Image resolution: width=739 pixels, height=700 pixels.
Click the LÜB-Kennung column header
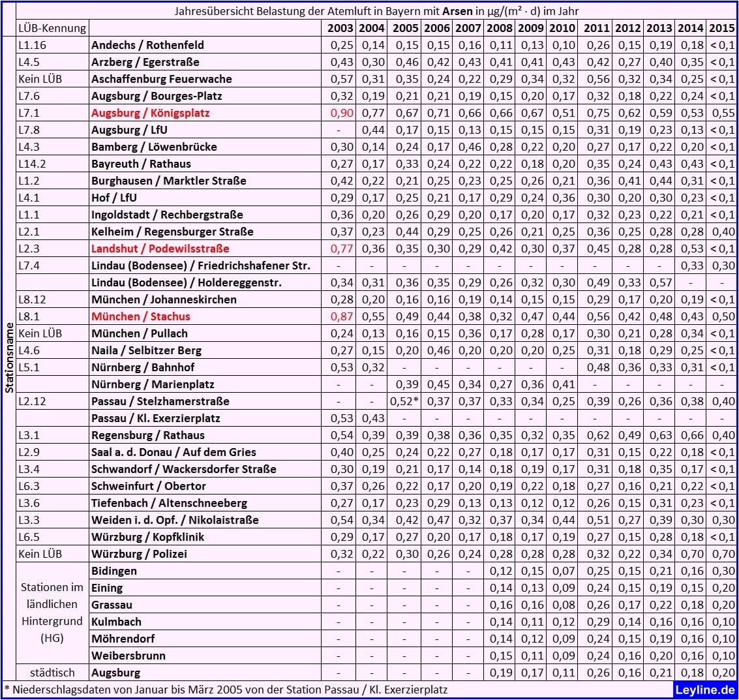pos(52,28)
